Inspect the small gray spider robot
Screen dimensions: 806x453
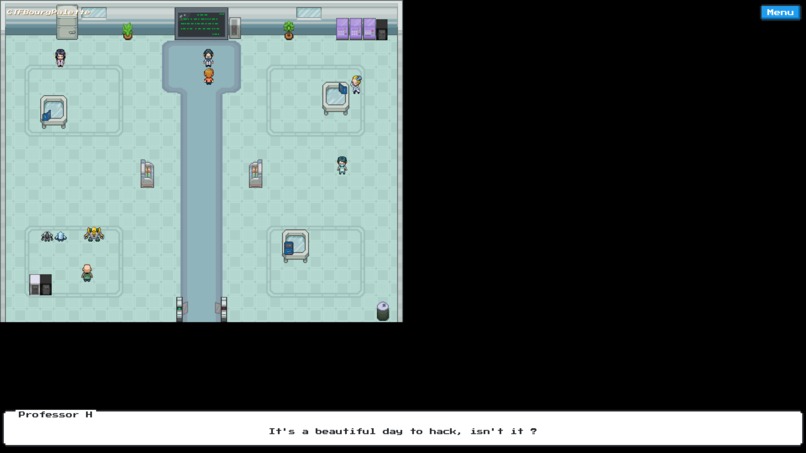[47, 236]
